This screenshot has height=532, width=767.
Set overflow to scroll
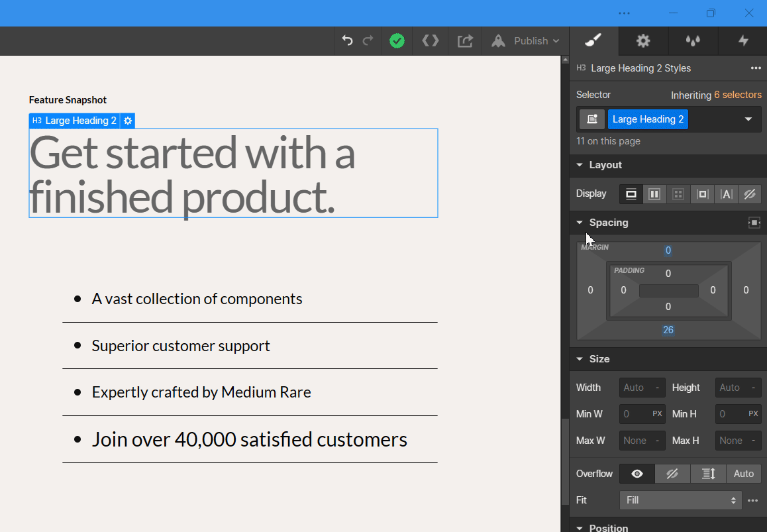(x=708, y=474)
